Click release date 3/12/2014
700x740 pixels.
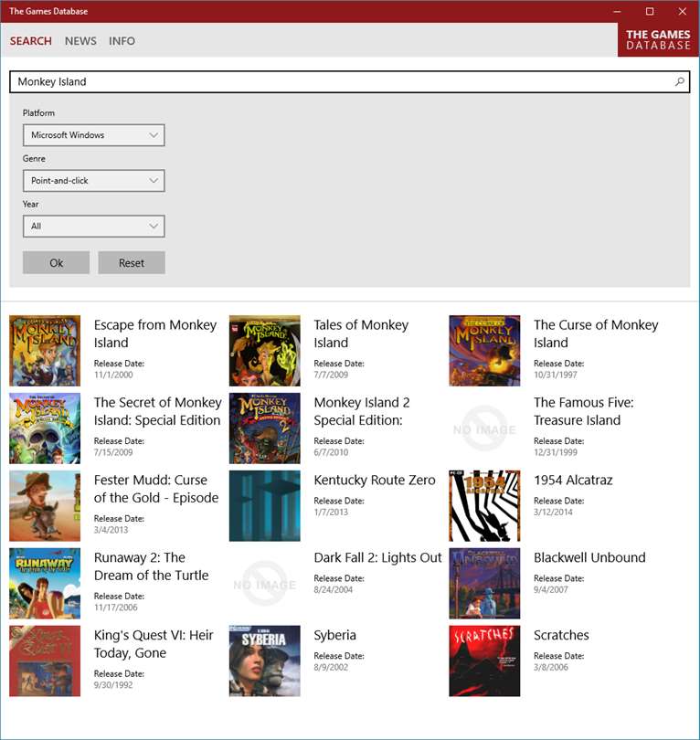553,512
